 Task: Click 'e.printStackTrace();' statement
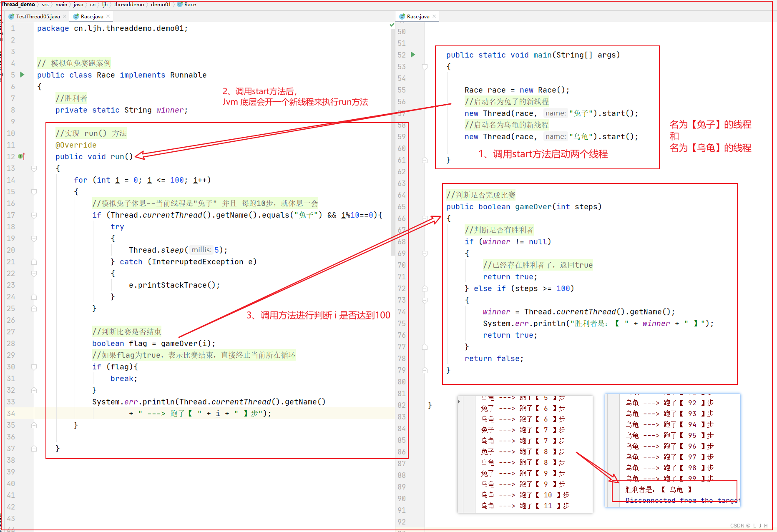pos(174,285)
